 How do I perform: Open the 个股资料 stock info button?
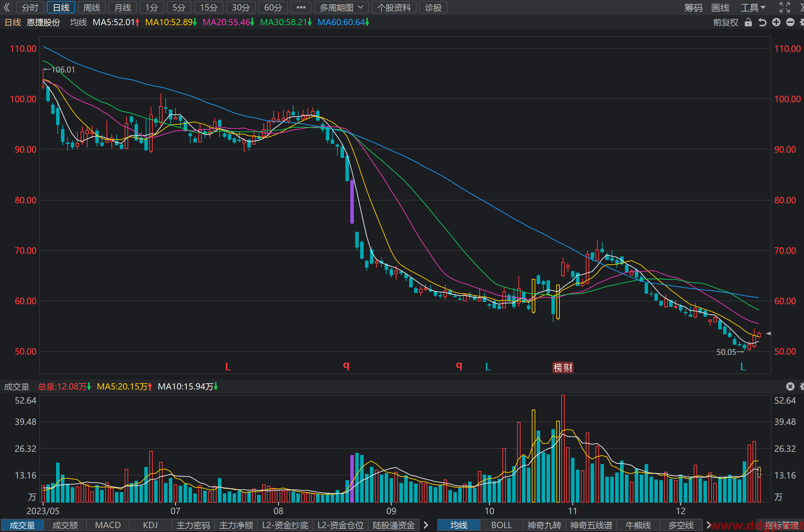[x=394, y=7]
